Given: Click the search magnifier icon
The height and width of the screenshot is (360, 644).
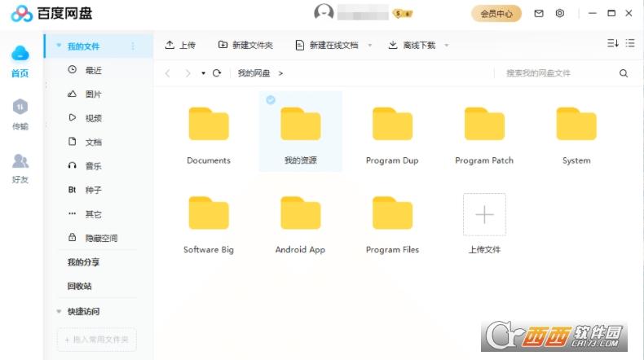Looking at the screenshot, I should [x=624, y=73].
